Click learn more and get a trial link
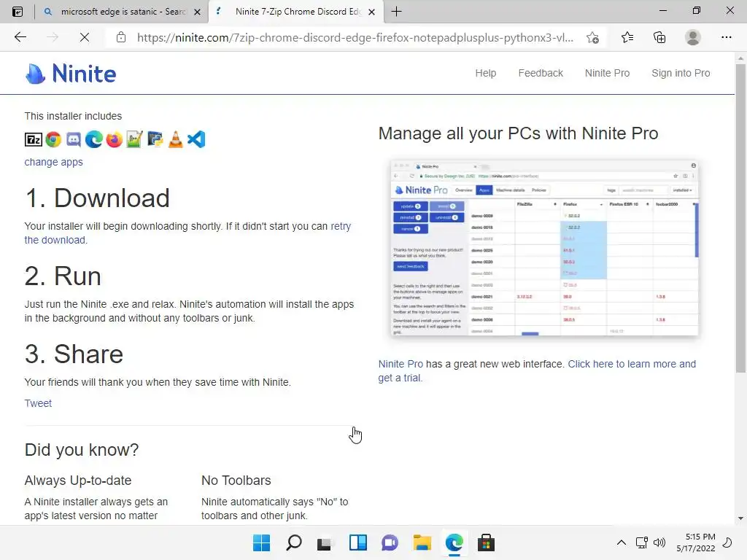The width and height of the screenshot is (747, 560). [x=537, y=371]
